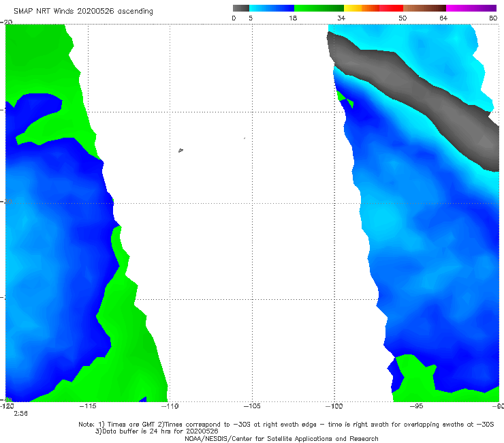Click the "-20" latitude label at top left
Screen dimensions: 504x443
pos(6,22)
